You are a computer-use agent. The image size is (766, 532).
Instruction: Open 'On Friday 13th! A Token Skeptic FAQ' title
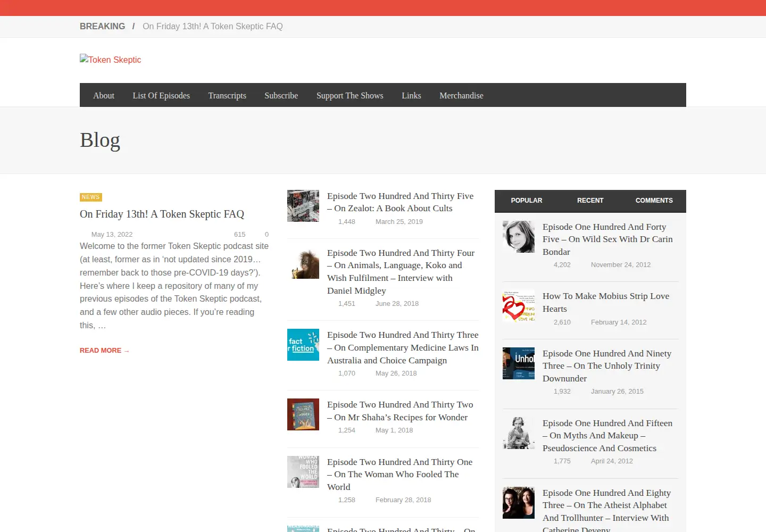[x=162, y=214]
